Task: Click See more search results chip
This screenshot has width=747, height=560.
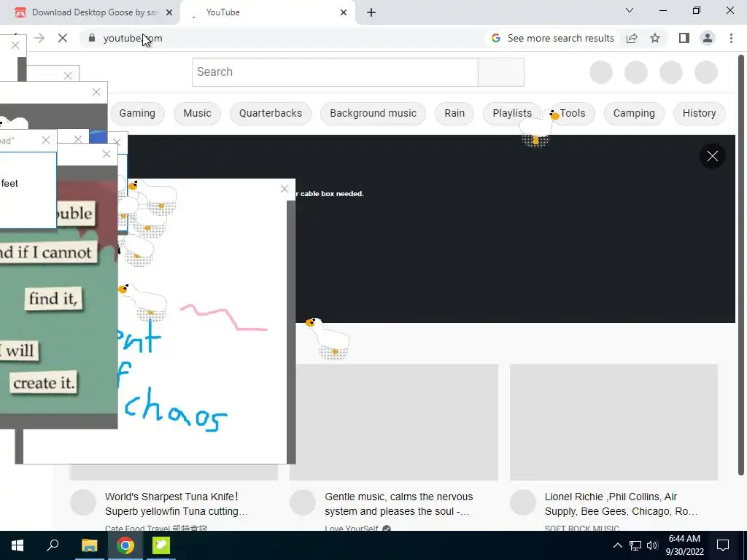Action: pos(553,38)
